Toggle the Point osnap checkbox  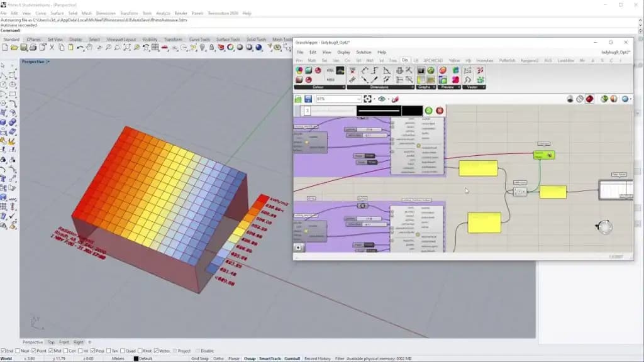tap(34, 351)
